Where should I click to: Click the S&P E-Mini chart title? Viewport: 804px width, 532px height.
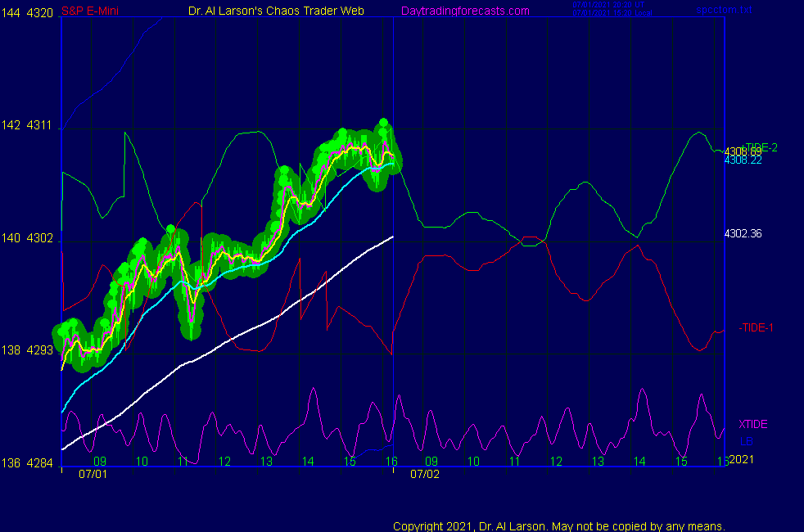90,11
